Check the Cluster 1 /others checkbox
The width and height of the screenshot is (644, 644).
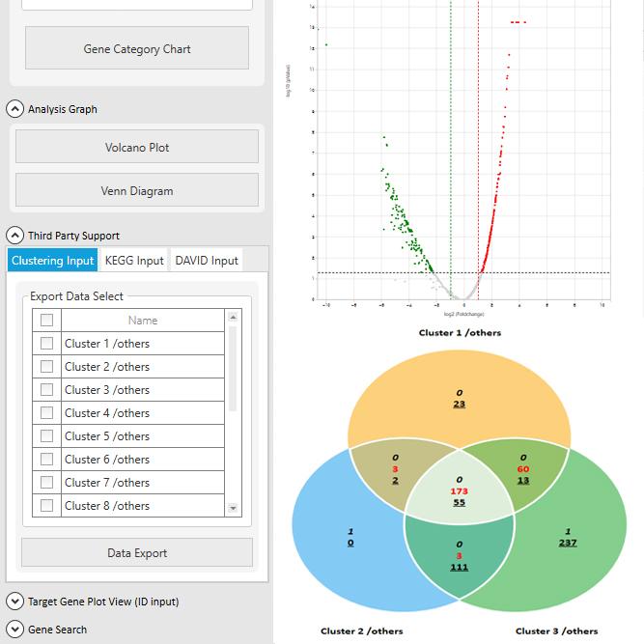coord(46,343)
